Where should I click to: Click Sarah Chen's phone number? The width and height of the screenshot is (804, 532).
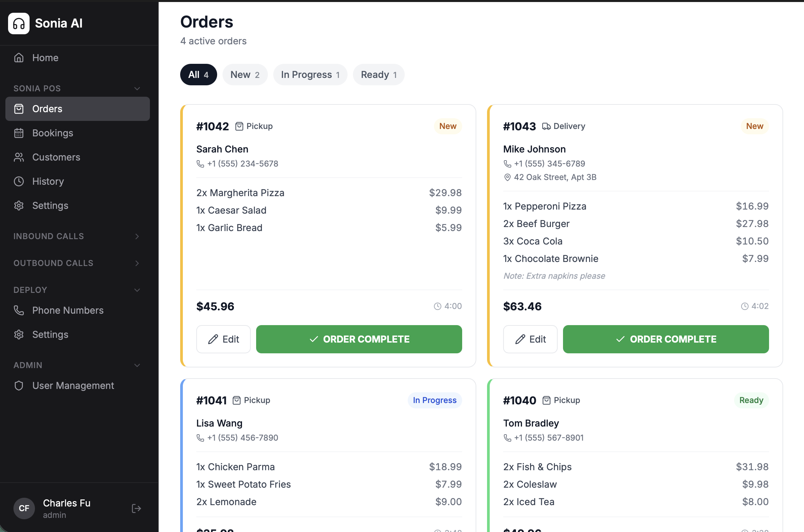242,164
